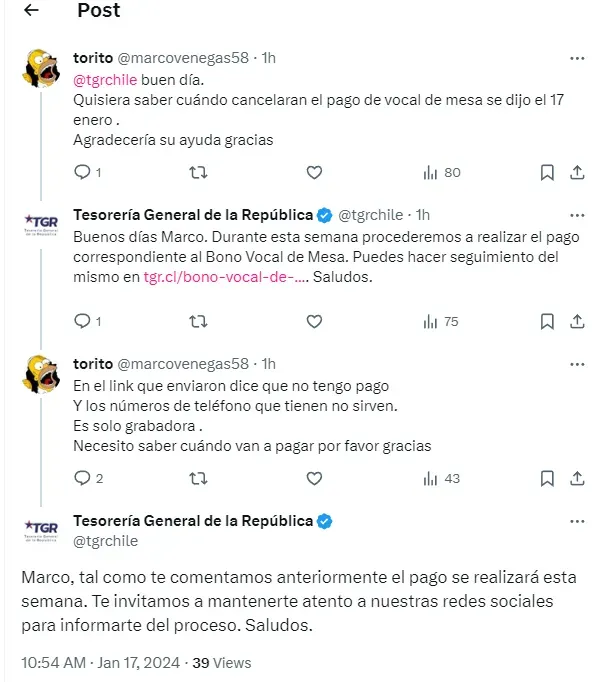The width and height of the screenshot is (600, 682).
Task: Share torito's first post
Action: click(577, 173)
